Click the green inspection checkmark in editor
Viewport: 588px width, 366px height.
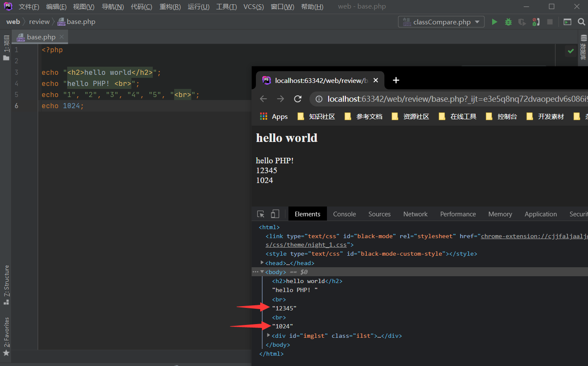570,51
